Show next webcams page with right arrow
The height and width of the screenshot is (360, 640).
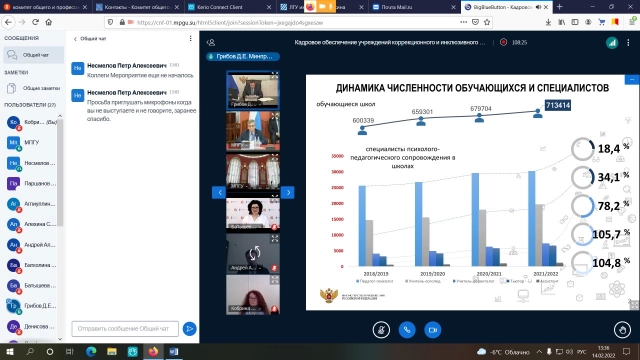coord(288,192)
